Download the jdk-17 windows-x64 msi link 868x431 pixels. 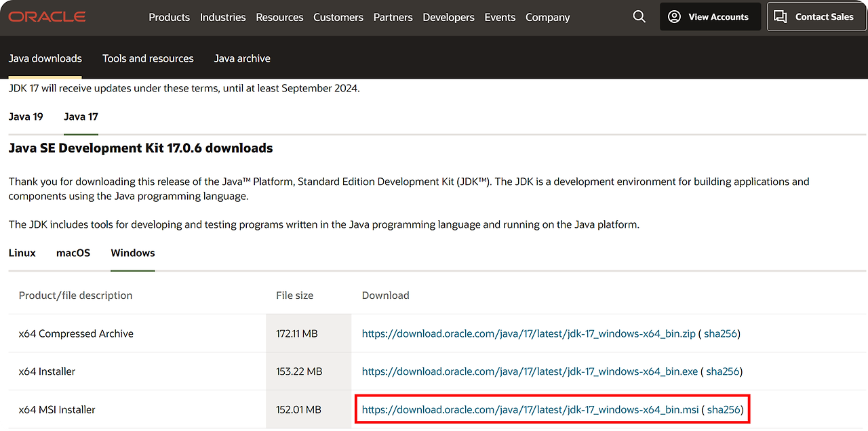coord(530,409)
